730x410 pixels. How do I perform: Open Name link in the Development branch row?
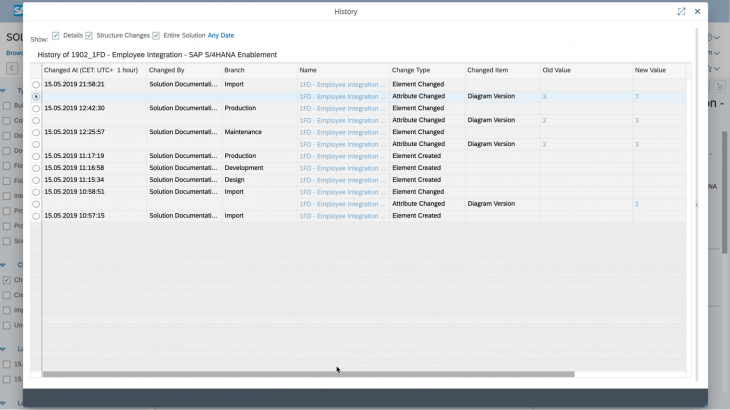tap(342, 168)
